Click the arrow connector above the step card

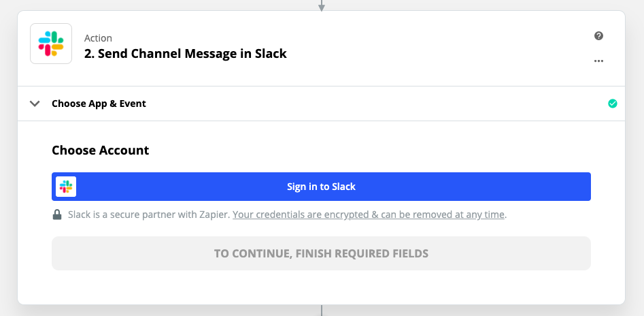pyautogui.click(x=322, y=5)
